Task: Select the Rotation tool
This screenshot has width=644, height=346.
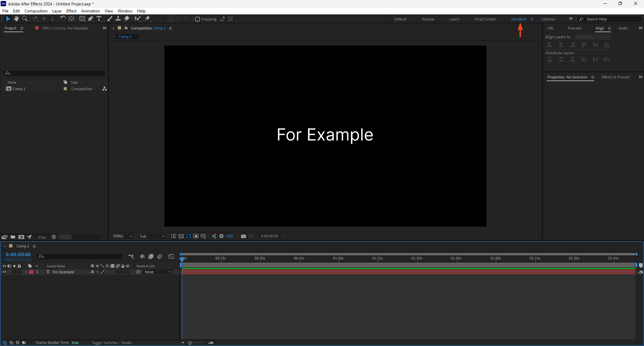Action: pos(63,19)
